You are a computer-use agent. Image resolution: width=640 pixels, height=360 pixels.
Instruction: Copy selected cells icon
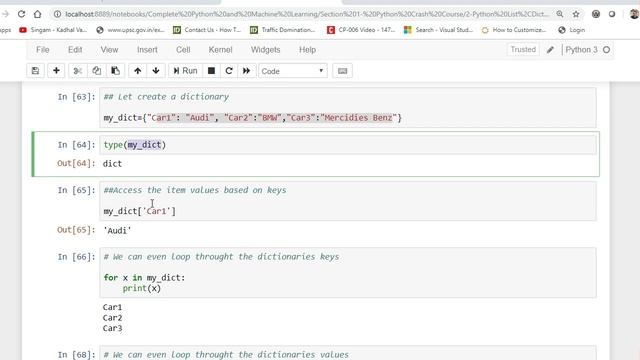coord(96,71)
